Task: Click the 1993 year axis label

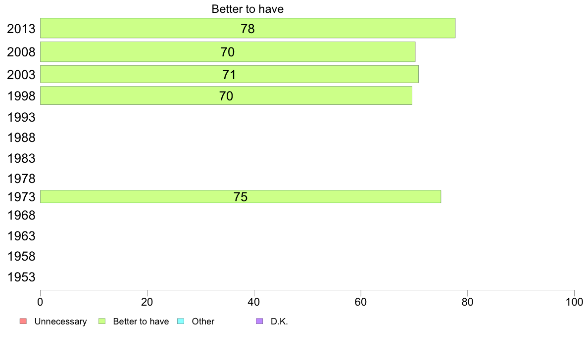Action: coord(21,118)
